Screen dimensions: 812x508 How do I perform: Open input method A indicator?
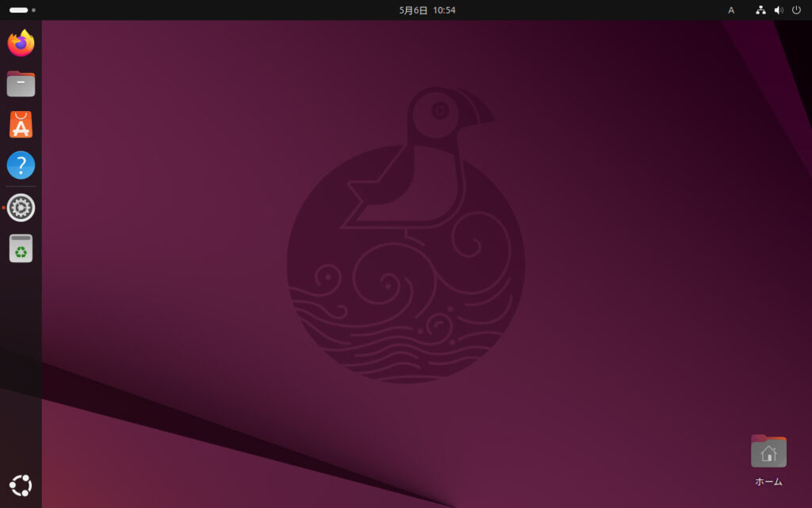[x=731, y=10]
